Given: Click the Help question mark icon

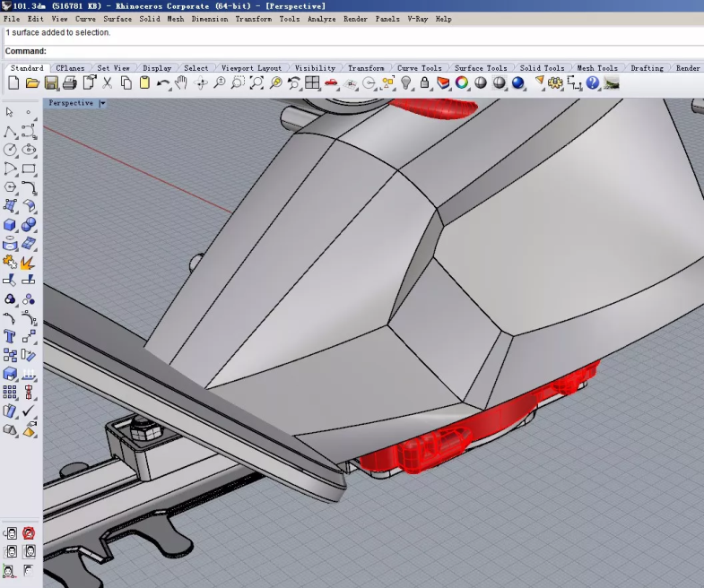Looking at the screenshot, I should [x=592, y=83].
